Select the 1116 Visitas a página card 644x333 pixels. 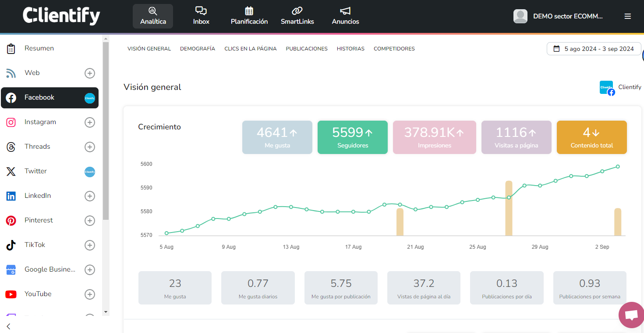tap(517, 137)
